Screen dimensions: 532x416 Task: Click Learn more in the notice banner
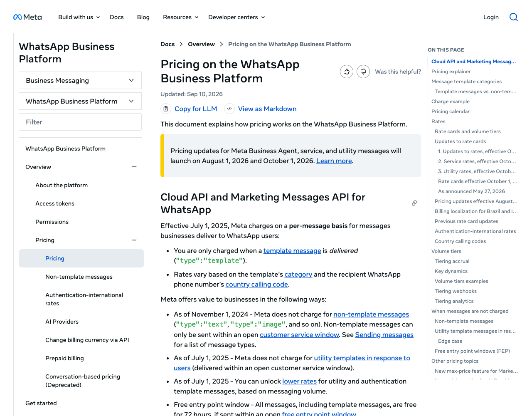click(334, 161)
